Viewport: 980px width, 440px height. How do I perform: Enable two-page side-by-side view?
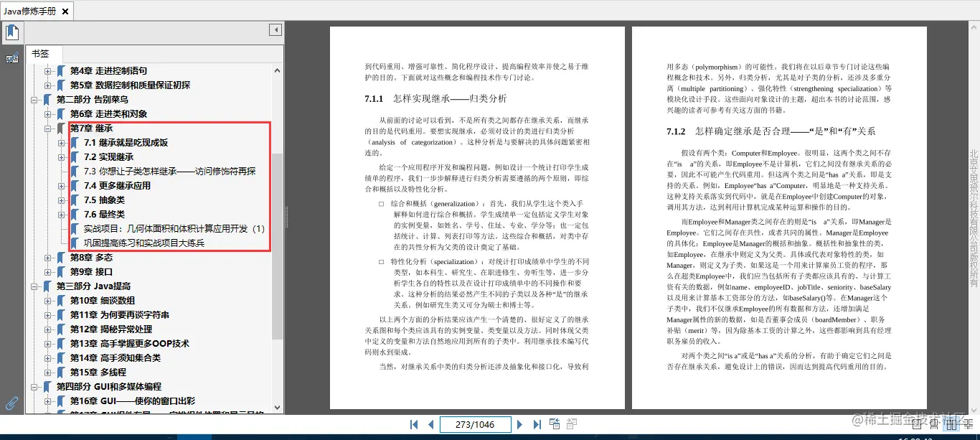[951, 424]
